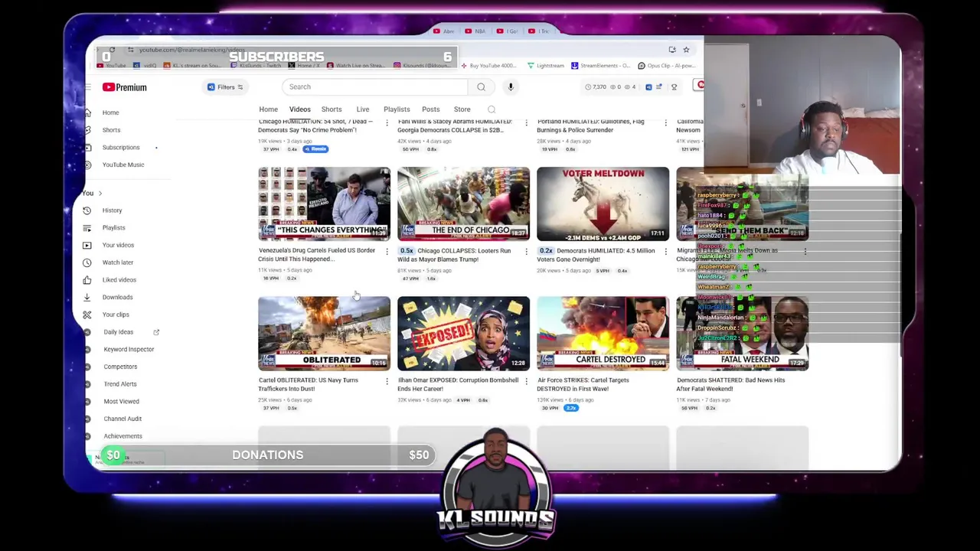
Task: Open Shorts in the left sidebar
Action: 111,130
